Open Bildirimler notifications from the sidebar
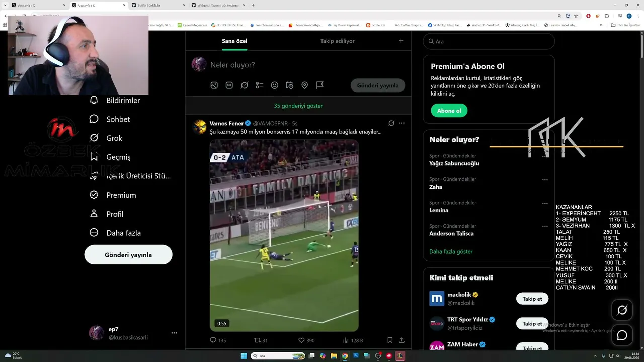 point(115,100)
